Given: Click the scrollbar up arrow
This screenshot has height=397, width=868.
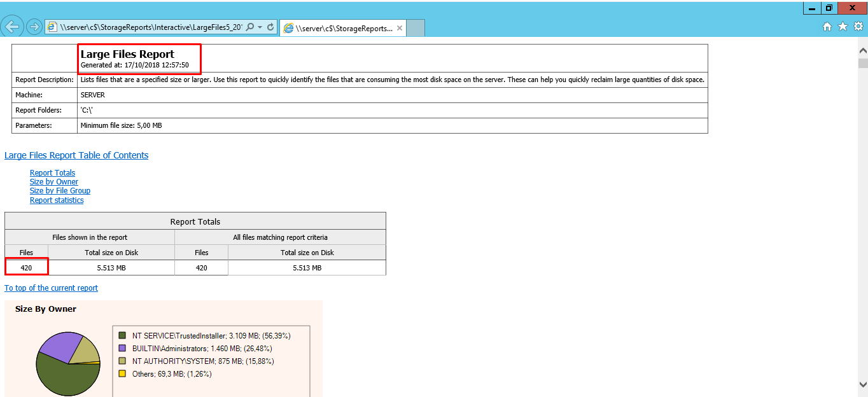Looking at the screenshot, I should point(863,50).
